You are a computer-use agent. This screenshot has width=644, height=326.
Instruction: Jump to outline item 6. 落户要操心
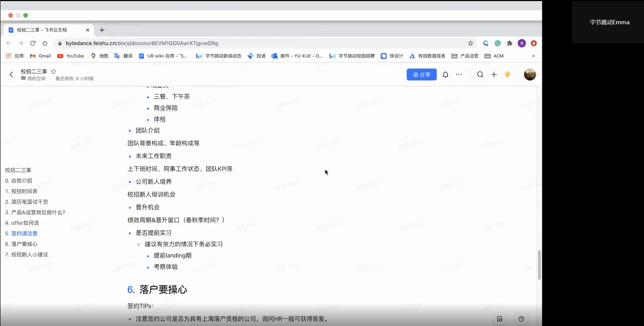tap(21, 244)
